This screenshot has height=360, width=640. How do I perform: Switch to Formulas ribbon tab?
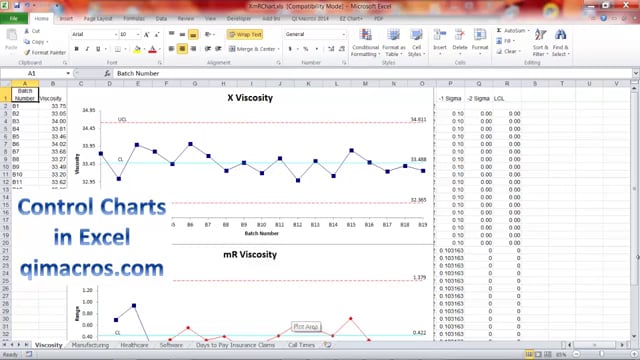click(134, 19)
